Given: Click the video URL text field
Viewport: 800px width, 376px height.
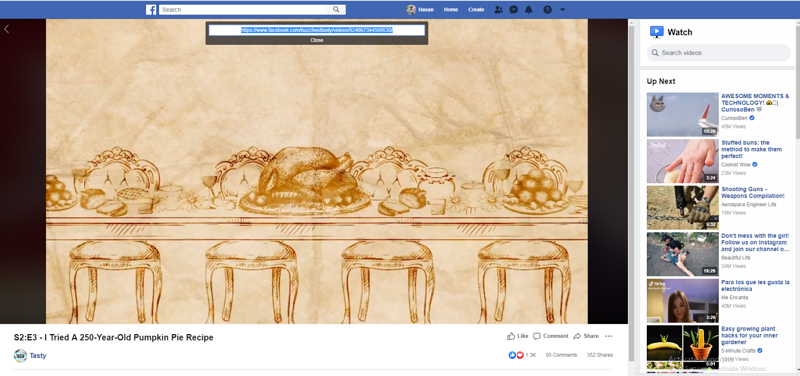Looking at the screenshot, I should coord(317,30).
